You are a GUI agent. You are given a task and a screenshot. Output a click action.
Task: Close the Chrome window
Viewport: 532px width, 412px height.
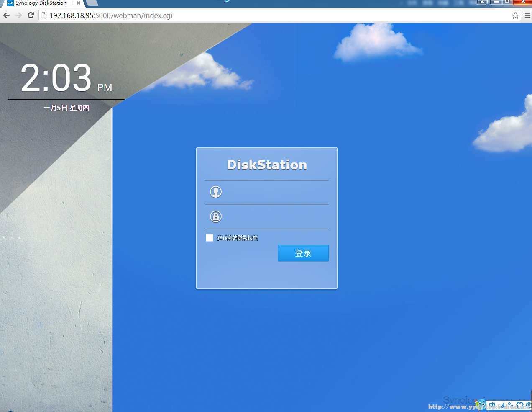pos(523,2)
